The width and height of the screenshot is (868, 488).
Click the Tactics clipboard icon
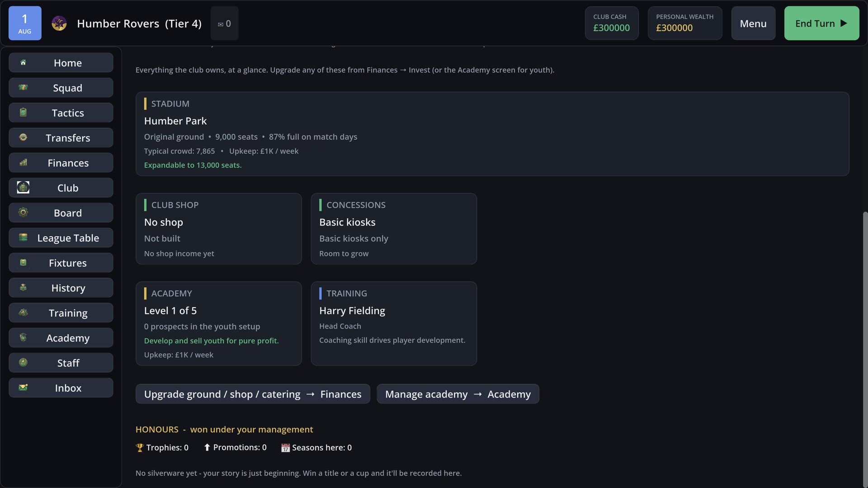tap(23, 113)
